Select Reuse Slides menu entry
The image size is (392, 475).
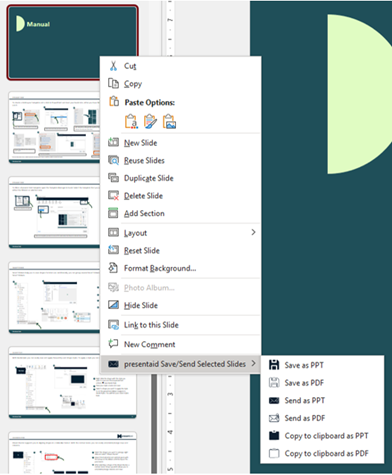click(x=180, y=160)
